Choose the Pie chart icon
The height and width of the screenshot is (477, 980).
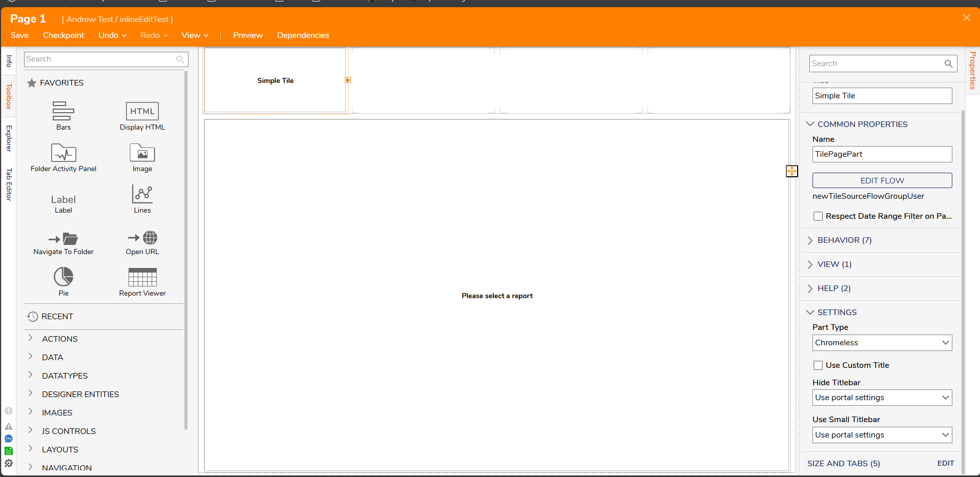pyautogui.click(x=64, y=277)
